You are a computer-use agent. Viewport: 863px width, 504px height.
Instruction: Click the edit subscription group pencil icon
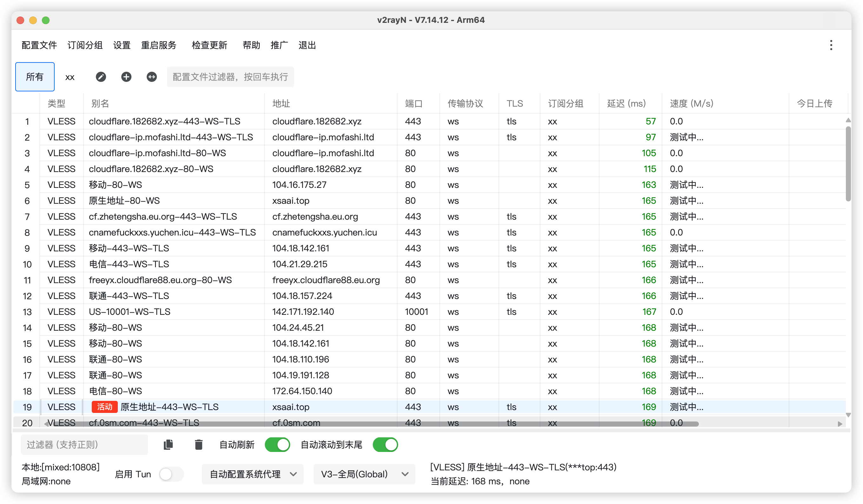point(101,77)
